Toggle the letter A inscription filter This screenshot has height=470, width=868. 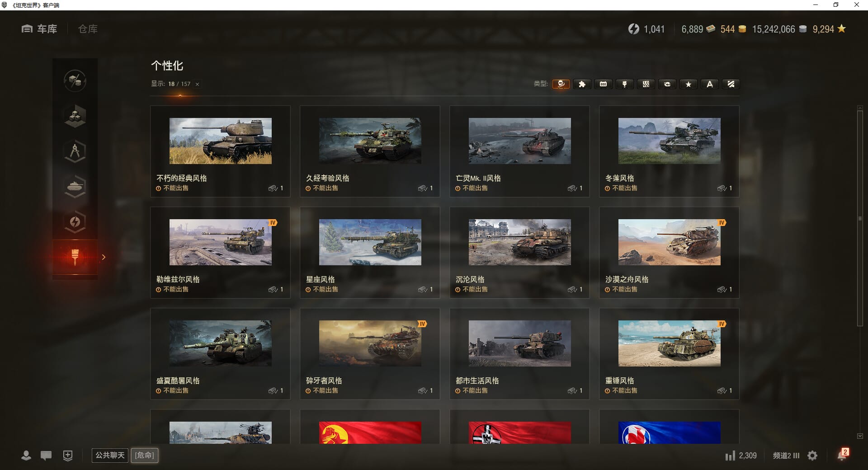[709, 84]
